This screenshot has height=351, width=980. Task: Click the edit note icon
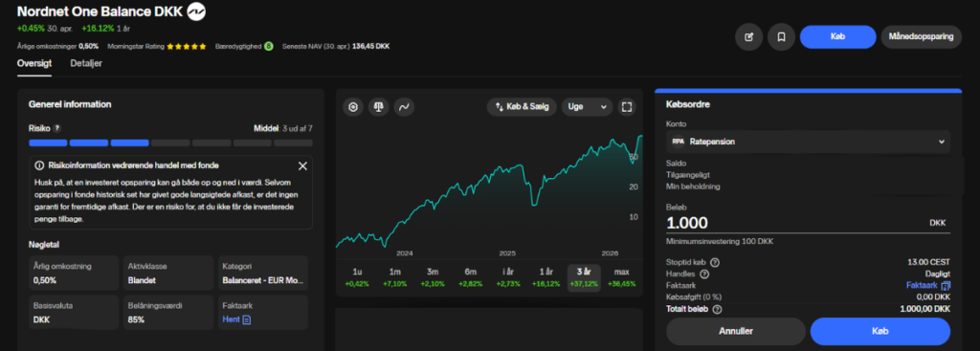coord(748,37)
